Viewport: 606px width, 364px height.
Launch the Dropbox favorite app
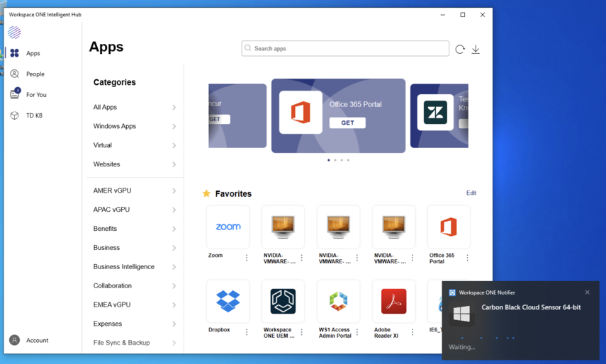coord(228,301)
